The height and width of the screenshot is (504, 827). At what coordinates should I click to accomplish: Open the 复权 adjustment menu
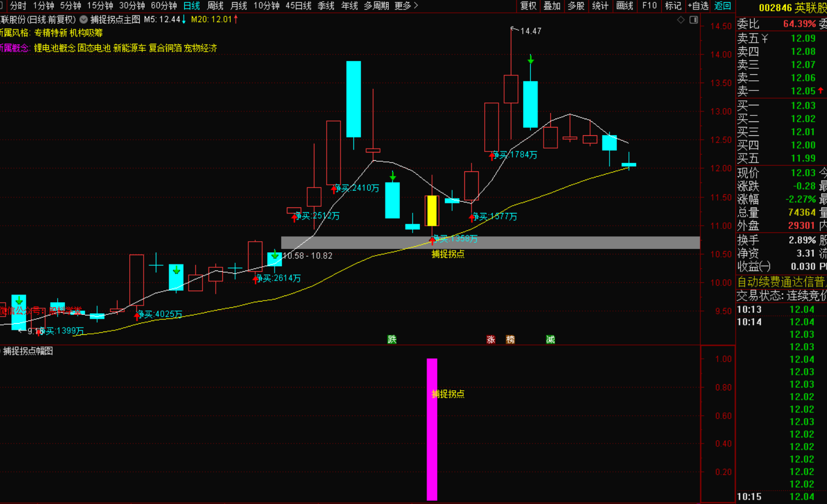pos(528,6)
